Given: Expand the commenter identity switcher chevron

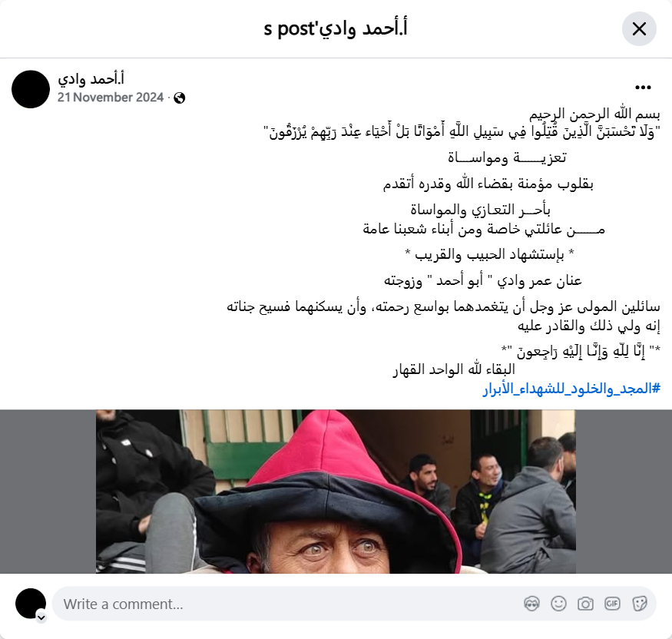Looking at the screenshot, I should 41,617.
